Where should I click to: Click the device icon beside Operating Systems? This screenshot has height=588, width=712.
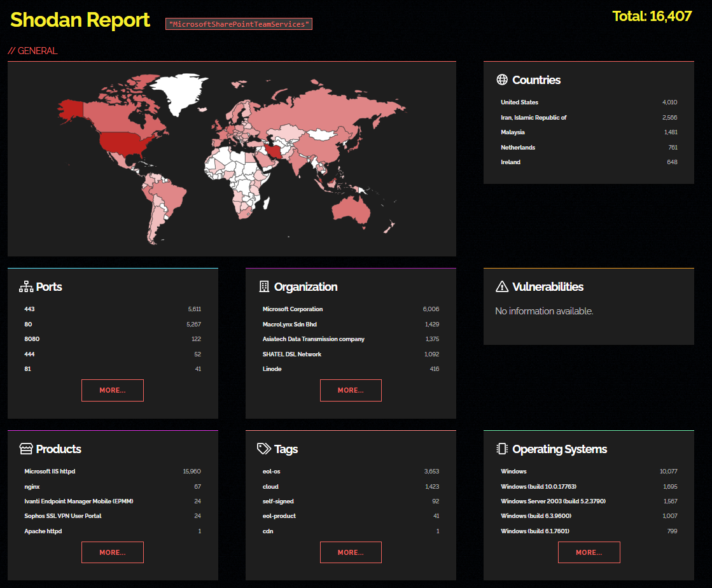pos(502,449)
